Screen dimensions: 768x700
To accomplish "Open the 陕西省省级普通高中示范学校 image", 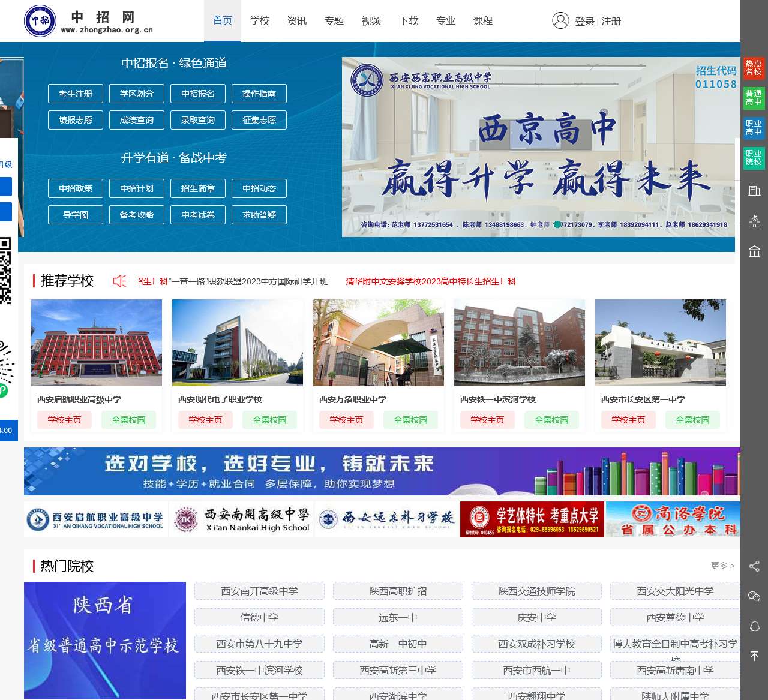I will click(105, 641).
